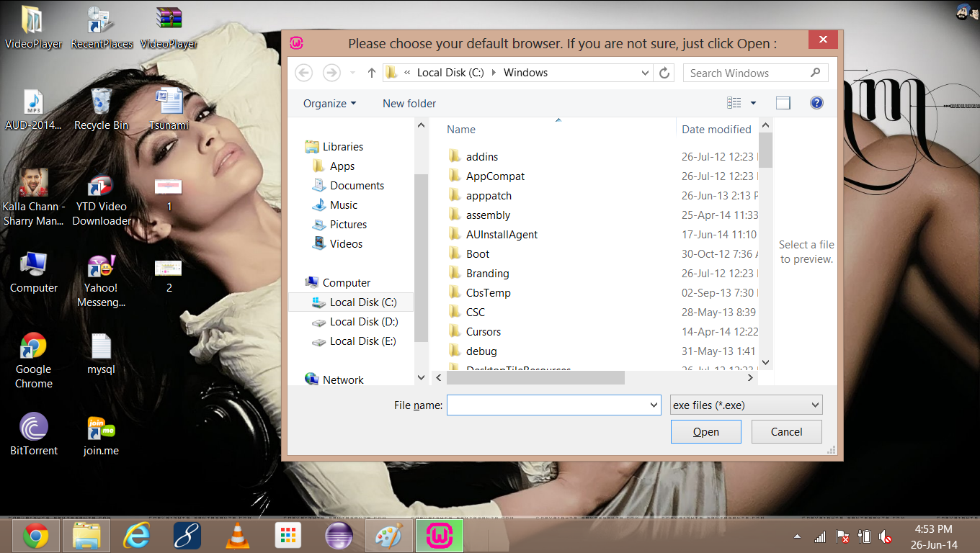Screen dimensions: 980x553
Task: Select Libraries in navigation pane
Action: [334, 147]
